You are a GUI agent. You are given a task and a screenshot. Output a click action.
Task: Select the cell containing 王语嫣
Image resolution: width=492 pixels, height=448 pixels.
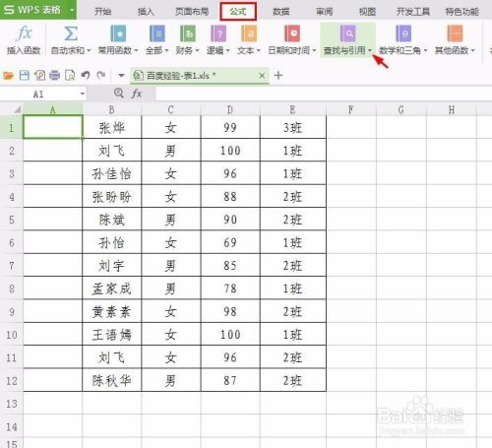112,334
